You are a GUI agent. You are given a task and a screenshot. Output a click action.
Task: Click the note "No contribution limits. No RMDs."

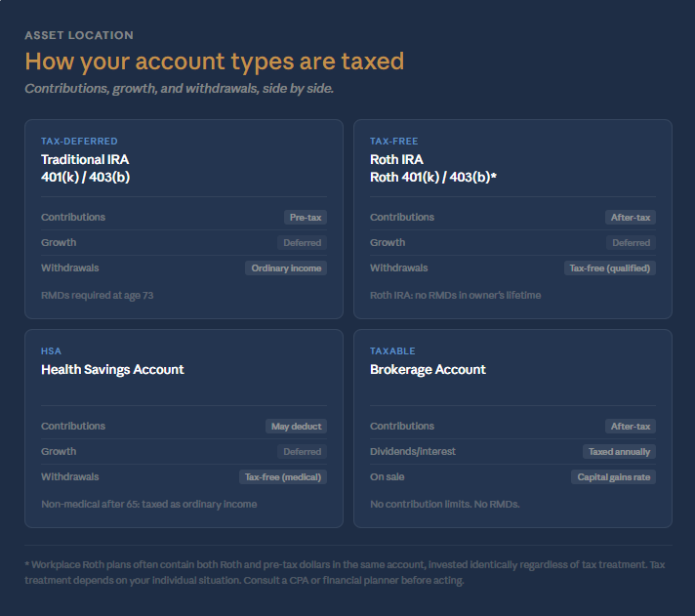pos(445,504)
